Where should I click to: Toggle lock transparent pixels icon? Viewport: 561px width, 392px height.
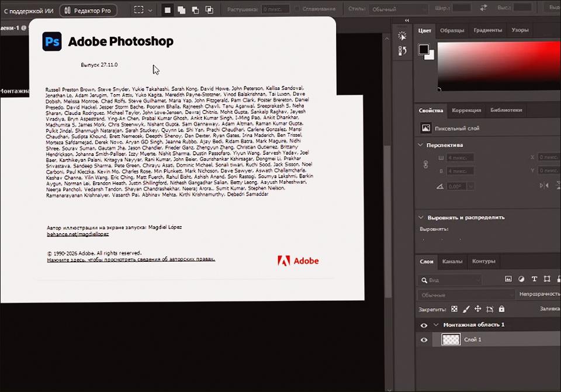pos(454,309)
